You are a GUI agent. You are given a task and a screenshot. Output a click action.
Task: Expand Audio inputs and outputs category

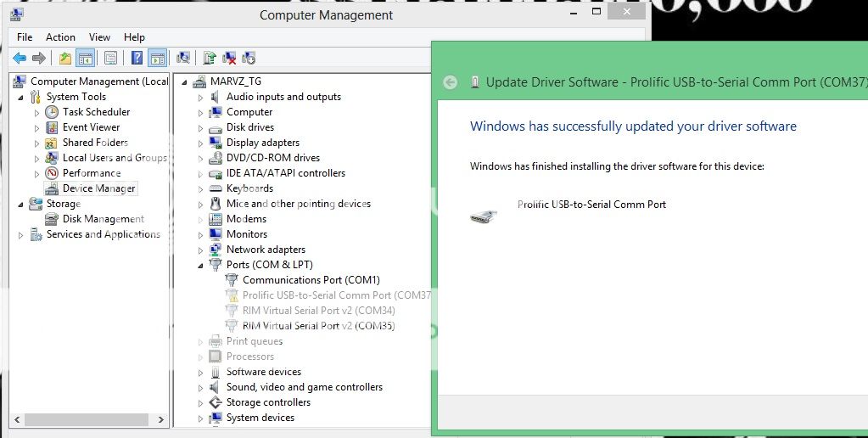pyautogui.click(x=200, y=98)
